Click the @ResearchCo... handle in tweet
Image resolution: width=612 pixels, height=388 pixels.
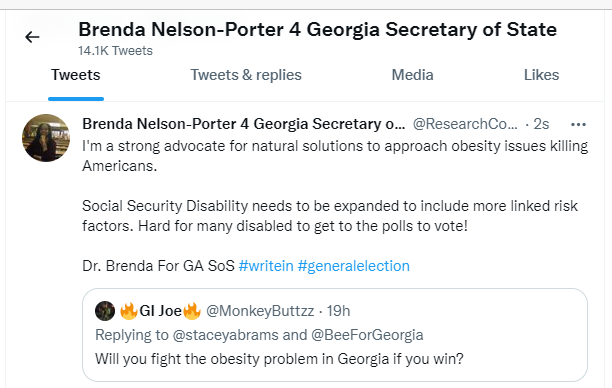(465, 124)
